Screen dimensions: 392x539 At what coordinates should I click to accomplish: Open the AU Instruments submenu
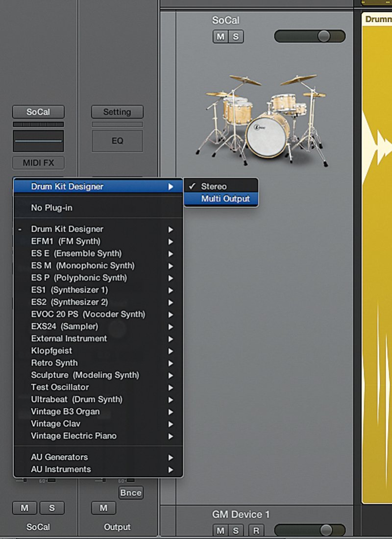point(98,469)
